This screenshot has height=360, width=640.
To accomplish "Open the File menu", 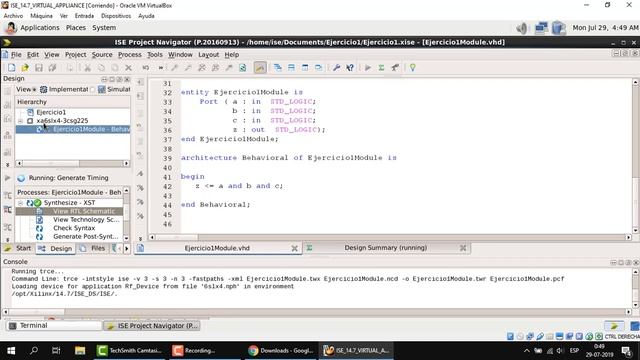I will coord(16,55).
